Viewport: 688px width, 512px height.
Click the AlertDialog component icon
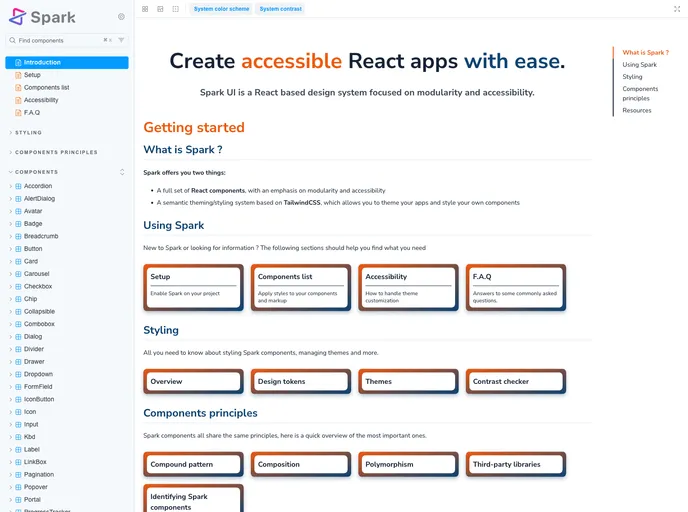tap(18, 199)
